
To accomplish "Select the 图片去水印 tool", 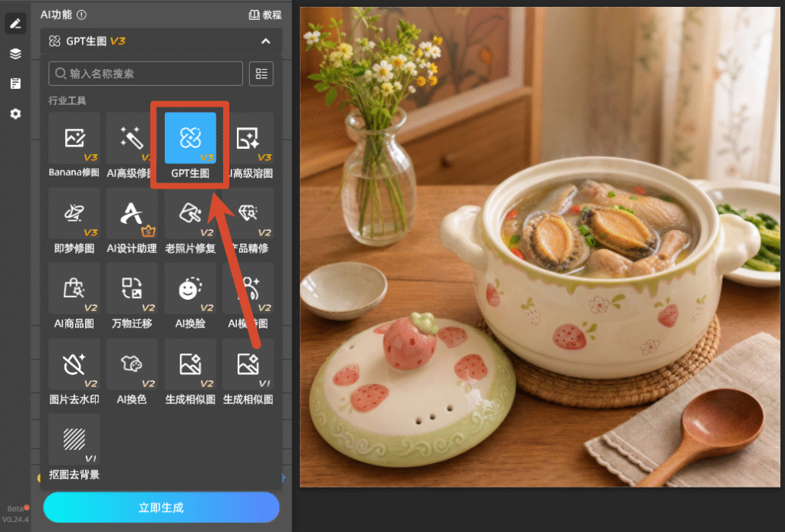I will (x=74, y=372).
